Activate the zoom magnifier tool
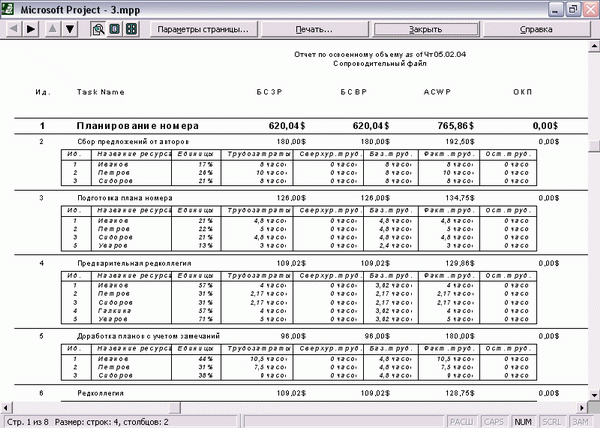The image size is (600, 428). pos(98,29)
